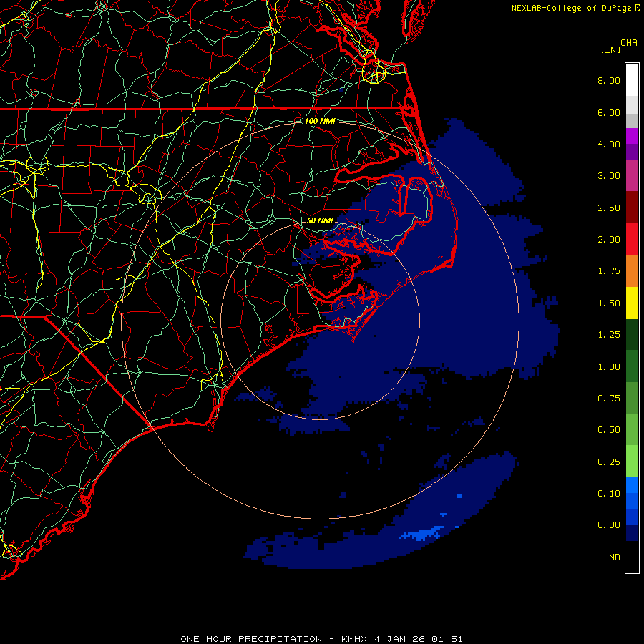Screen dimensions: 644x644
Task: Click the 1.50 legend value
Action: (x=609, y=303)
